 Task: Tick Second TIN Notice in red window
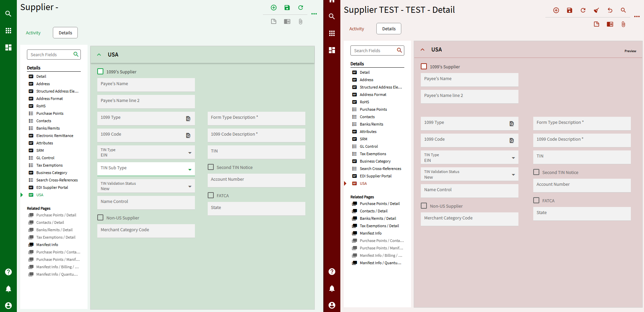[536, 172]
